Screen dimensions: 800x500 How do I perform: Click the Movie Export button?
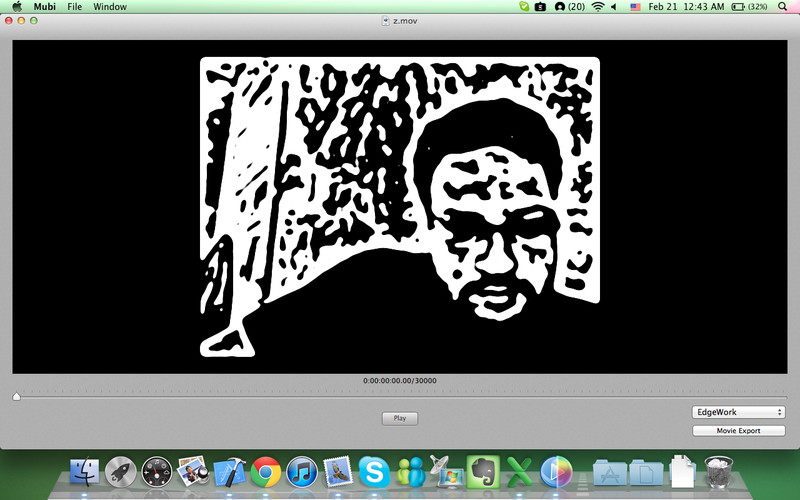738,431
